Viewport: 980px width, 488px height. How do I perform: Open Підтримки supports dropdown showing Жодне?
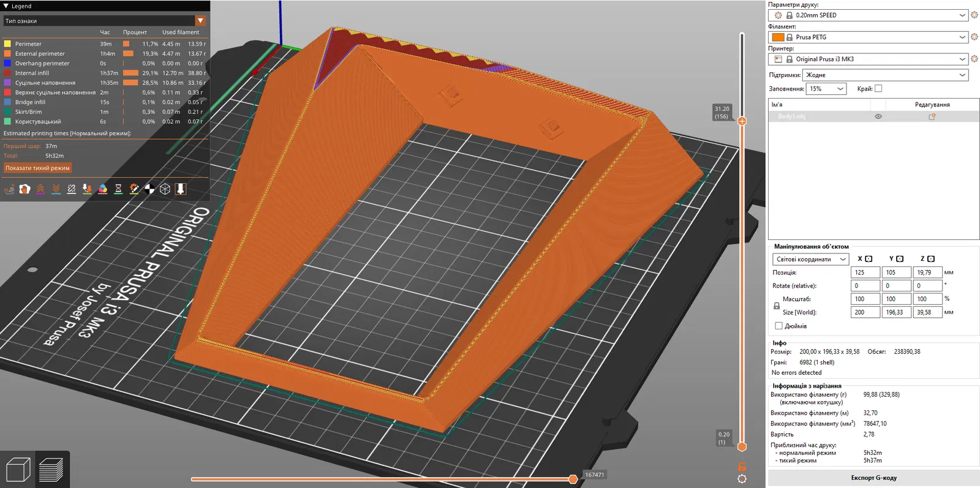point(886,75)
